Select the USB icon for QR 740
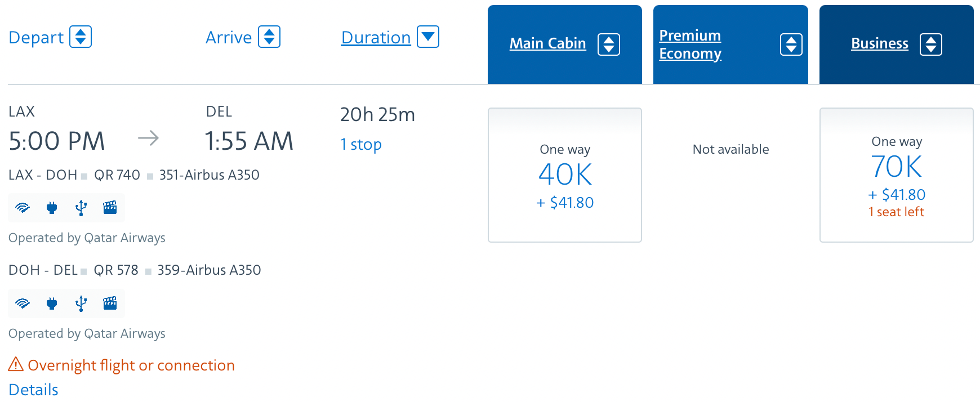 click(x=81, y=208)
